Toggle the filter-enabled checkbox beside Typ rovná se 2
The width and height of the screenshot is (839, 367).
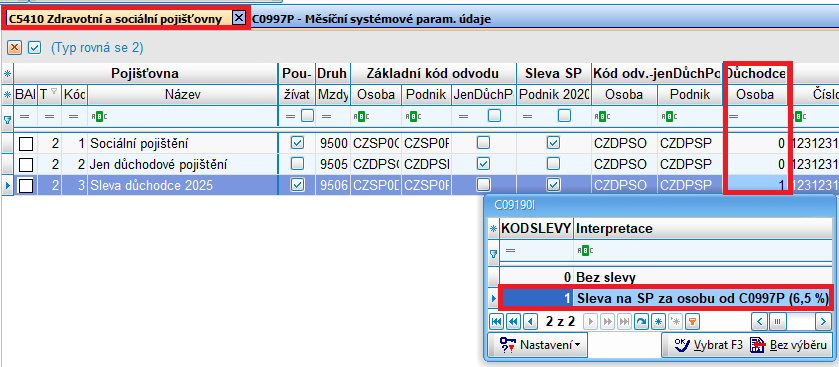click(x=35, y=48)
